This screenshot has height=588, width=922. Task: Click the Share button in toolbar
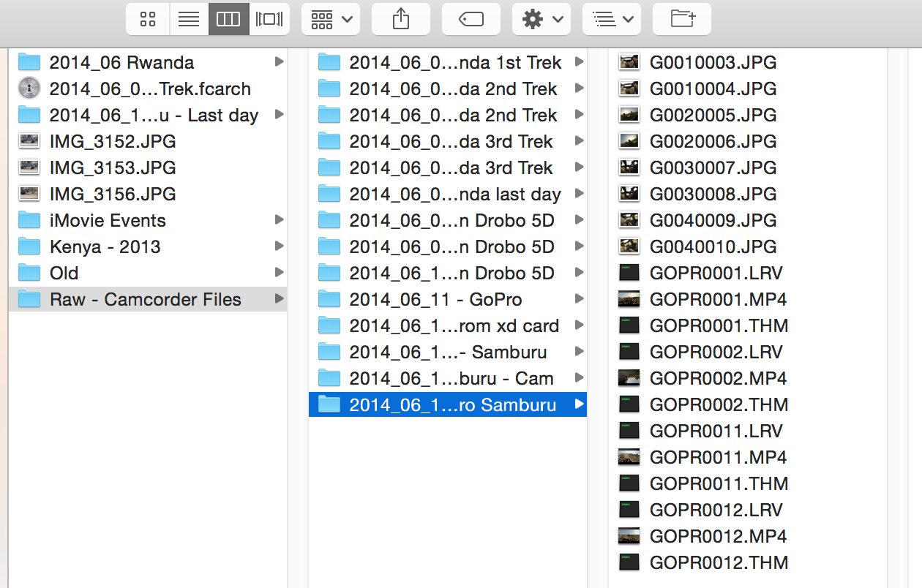pos(401,20)
